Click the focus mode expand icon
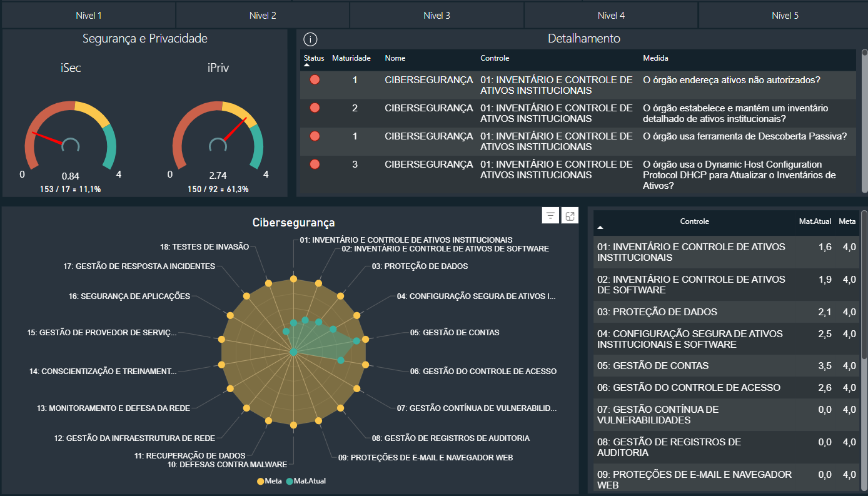 (x=570, y=216)
